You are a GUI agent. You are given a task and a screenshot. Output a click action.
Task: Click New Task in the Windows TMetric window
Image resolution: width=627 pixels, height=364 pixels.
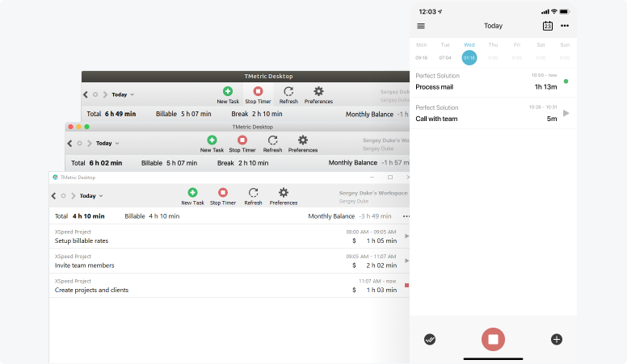(192, 197)
